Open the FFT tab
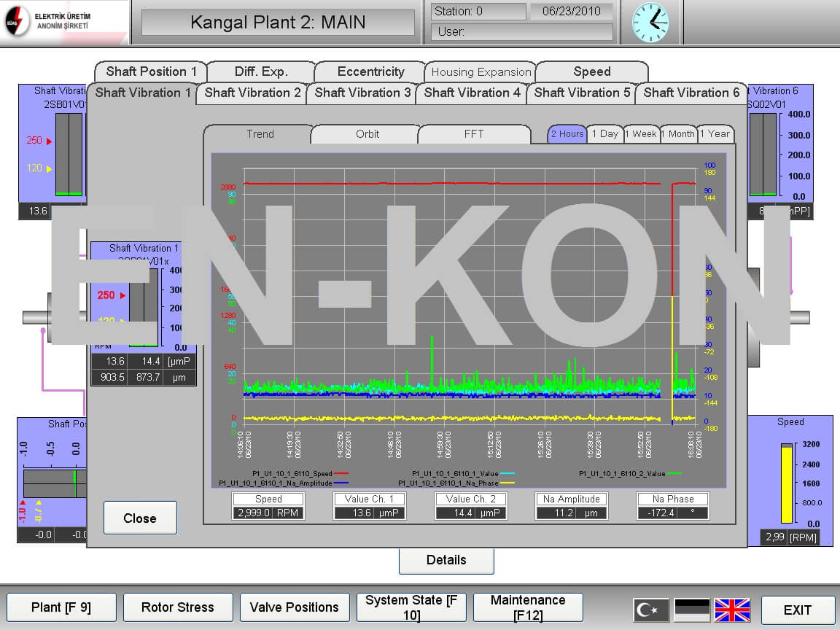This screenshot has width=840, height=630. [474, 134]
